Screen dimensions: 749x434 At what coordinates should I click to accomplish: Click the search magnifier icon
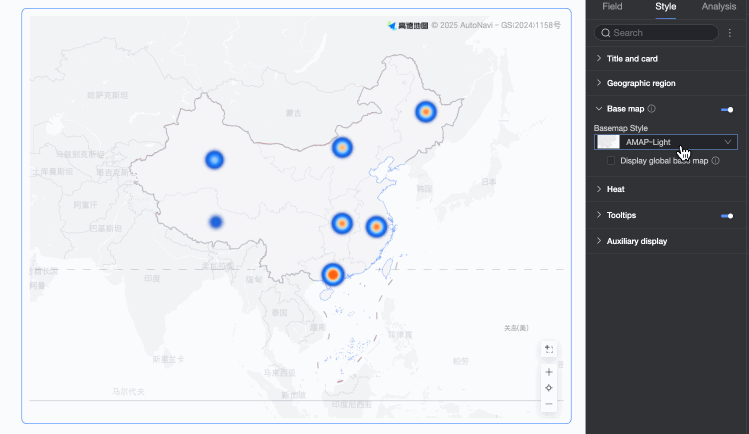tap(606, 33)
